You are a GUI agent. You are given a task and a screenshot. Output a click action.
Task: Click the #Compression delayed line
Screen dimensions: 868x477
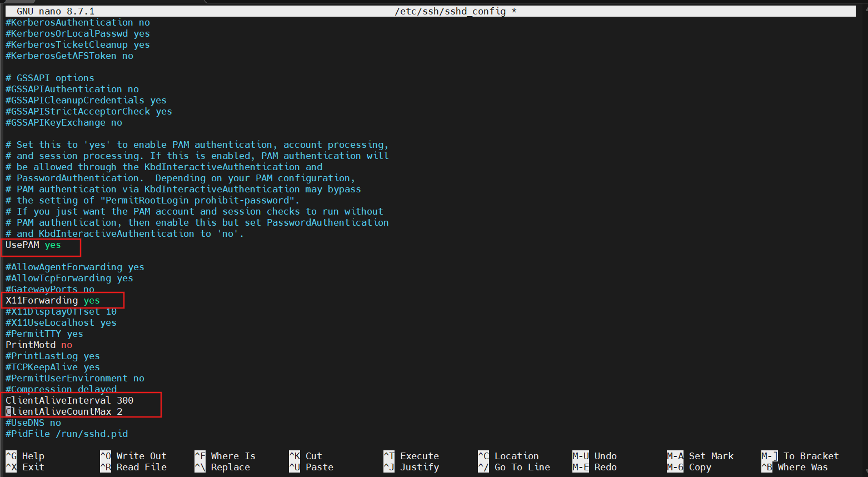pos(61,389)
